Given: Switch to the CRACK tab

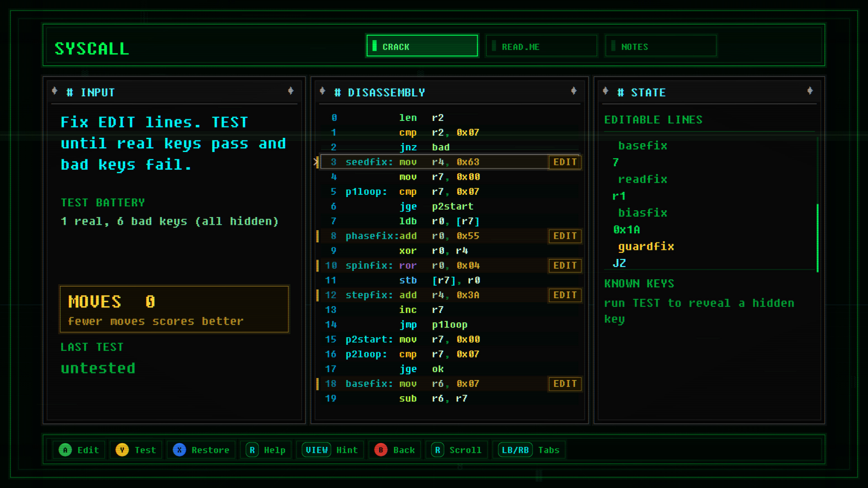Looking at the screenshot, I should tap(422, 46).
